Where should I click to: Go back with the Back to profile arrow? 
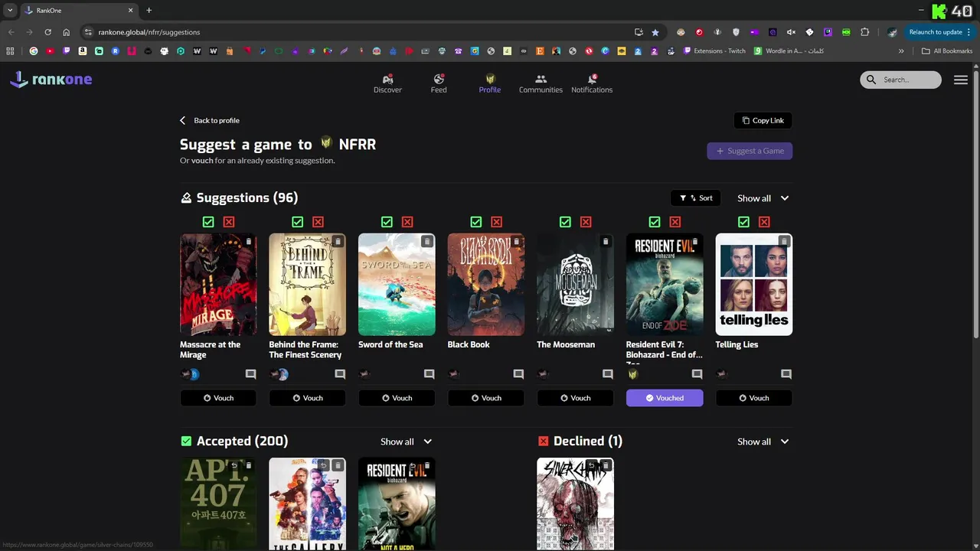tap(182, 120)
